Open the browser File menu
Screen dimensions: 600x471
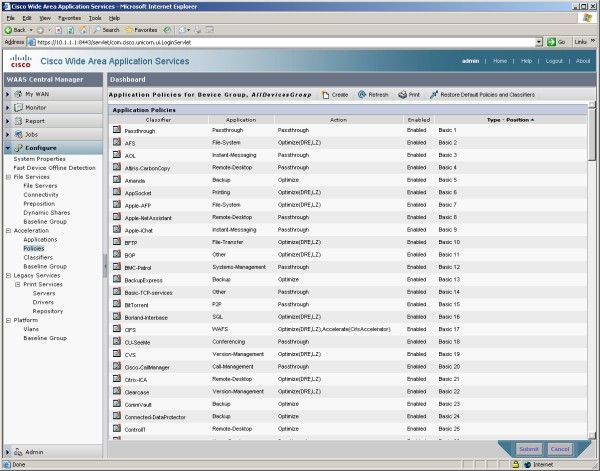[10, 18]
